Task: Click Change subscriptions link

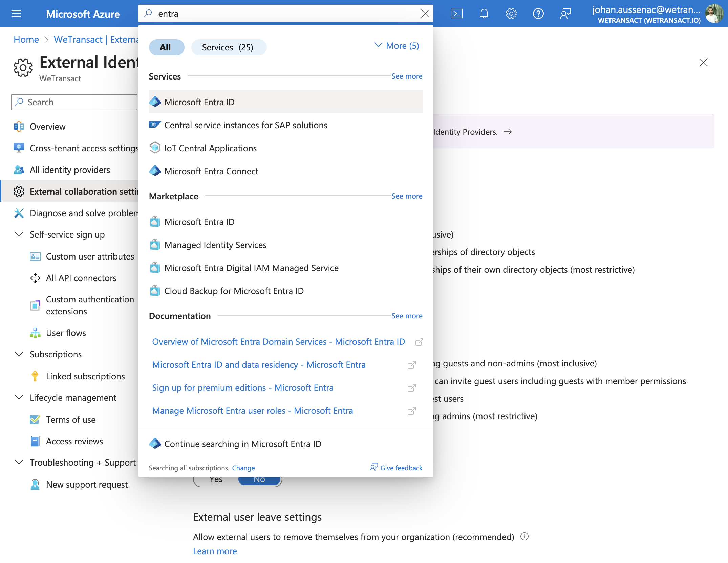Action: point(243,468)
